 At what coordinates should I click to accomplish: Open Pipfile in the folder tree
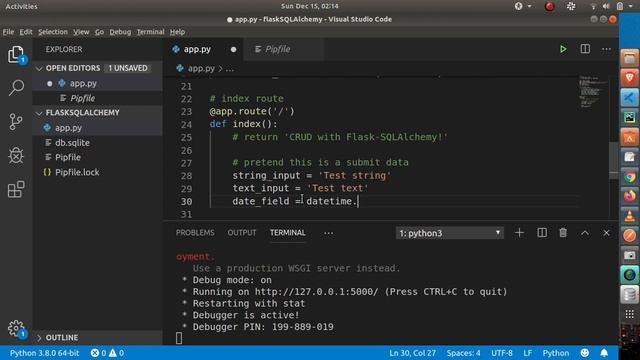98,157
